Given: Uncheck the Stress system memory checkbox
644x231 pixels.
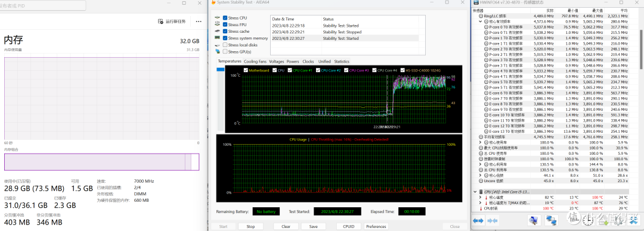Looking at the screenshot, I should [225, 38].
